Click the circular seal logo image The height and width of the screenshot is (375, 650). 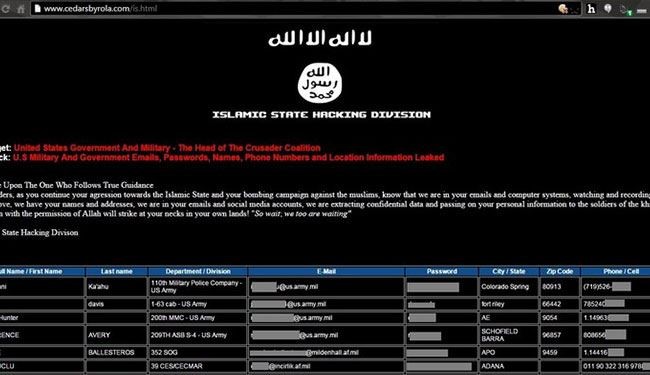point(320,83)
